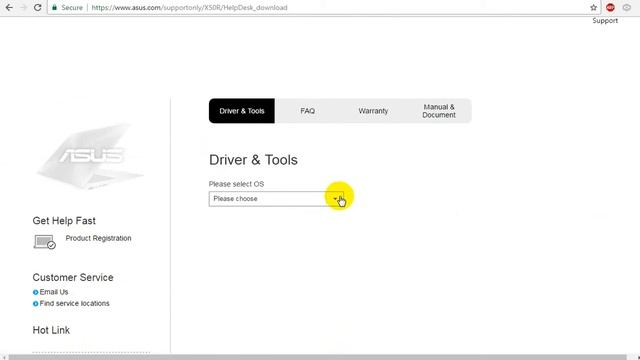Click the Get Help Fast heading
The width and height of the screenshot is (640, 360).
point(64,221)
